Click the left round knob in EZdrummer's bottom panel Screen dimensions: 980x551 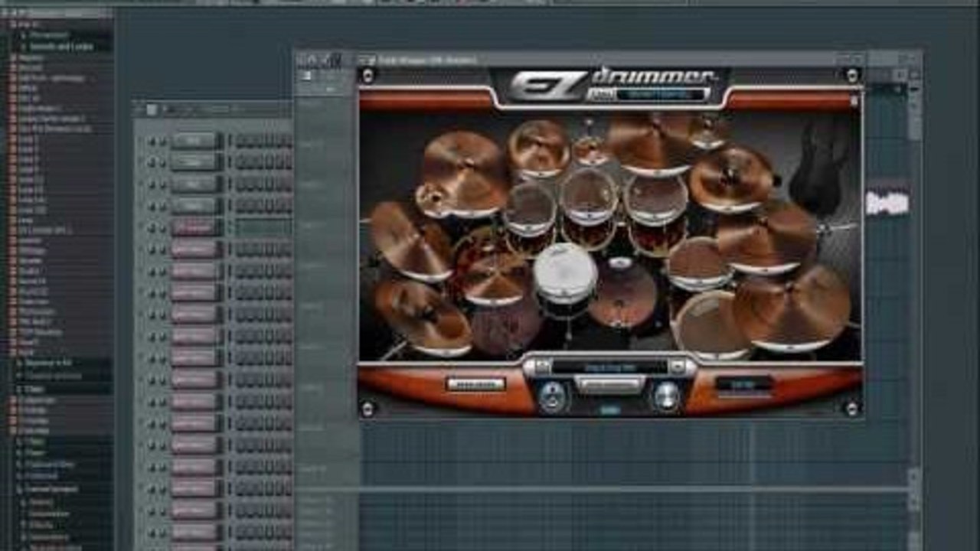pyautogui.click(x=552, y=396)
